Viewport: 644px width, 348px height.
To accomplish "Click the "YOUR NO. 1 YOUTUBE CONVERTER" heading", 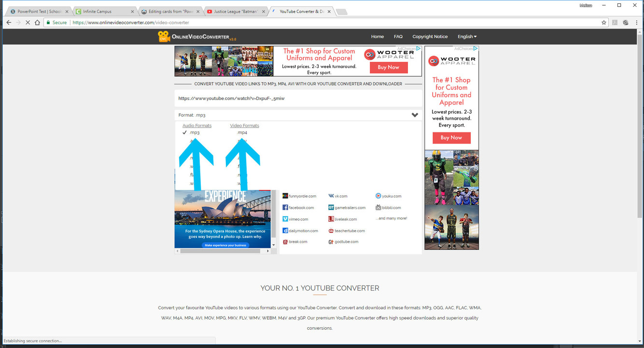I will point(320,288).
